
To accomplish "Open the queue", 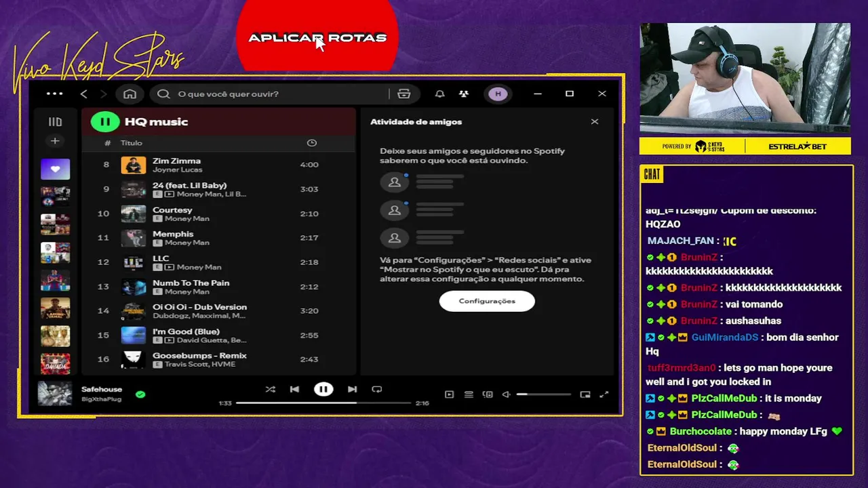I will click(x=469, y=394).
